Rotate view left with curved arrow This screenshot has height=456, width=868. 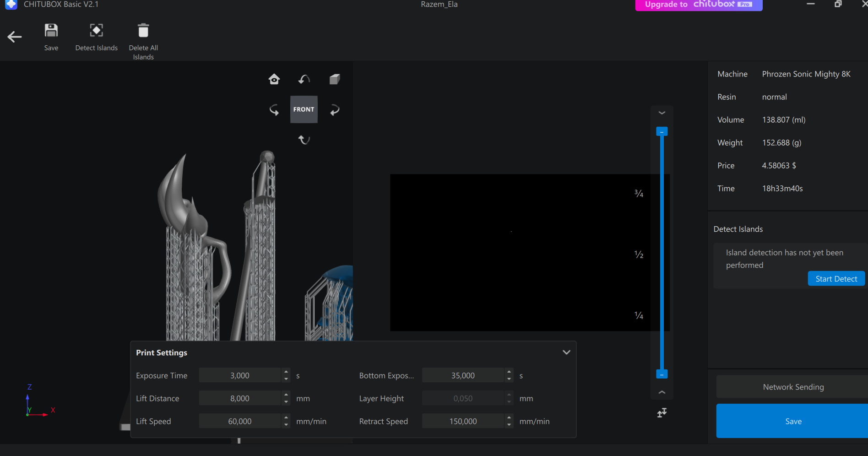tap(274, 110)
